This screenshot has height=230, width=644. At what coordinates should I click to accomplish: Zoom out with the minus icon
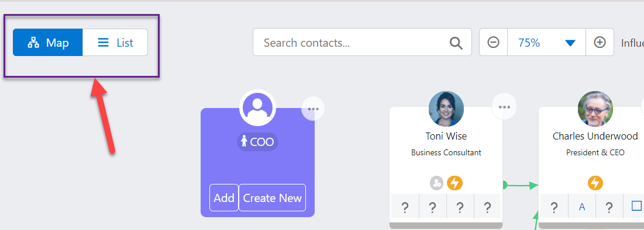coord(493,42)
